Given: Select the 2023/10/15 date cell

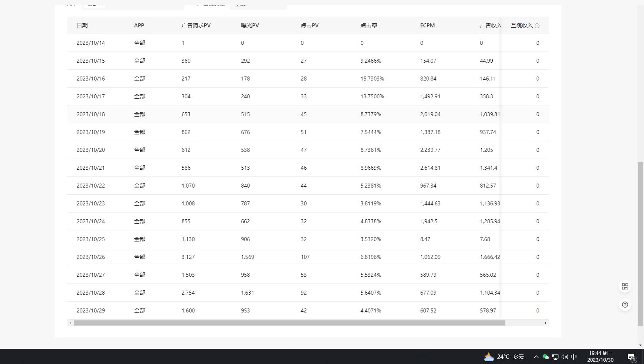Looking at the screenshot, I should [91, 61].
